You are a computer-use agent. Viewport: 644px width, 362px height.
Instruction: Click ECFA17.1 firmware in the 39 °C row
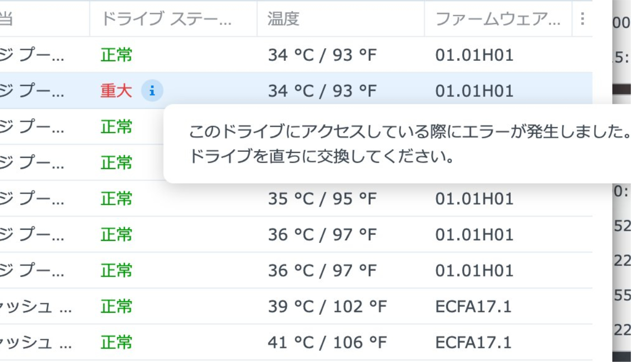pyautogui.click(x=473, y=307)
